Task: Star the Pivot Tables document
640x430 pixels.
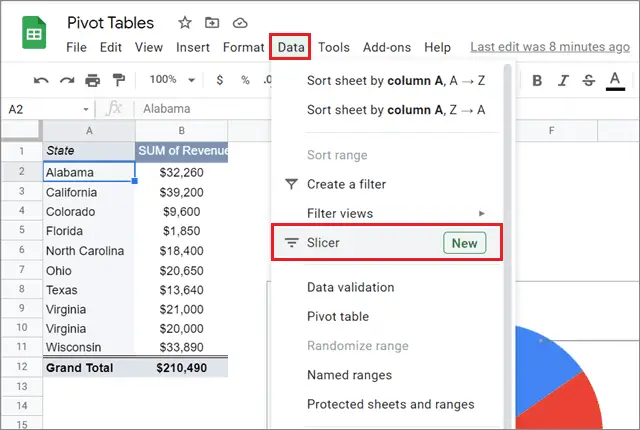Action: click(185, 22)
